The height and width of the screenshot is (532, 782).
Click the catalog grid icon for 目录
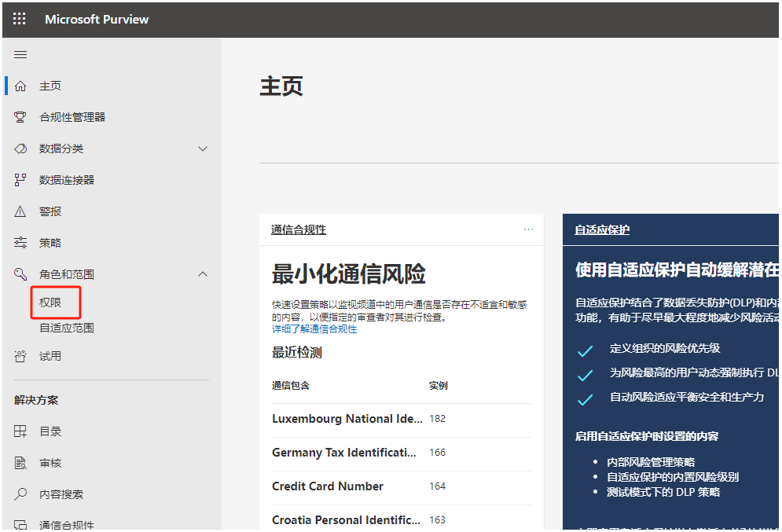[x=20, y=431]
